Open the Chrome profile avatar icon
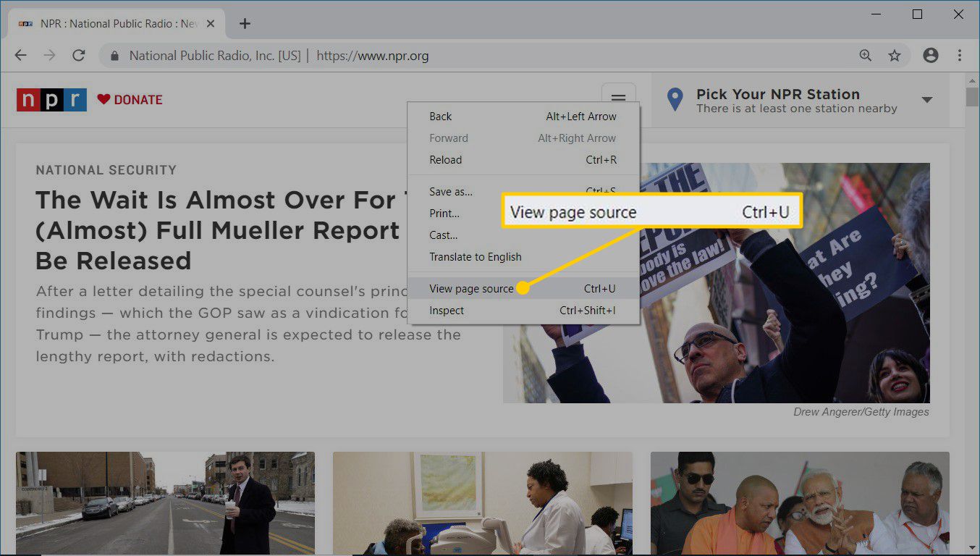 pos(931,56)
